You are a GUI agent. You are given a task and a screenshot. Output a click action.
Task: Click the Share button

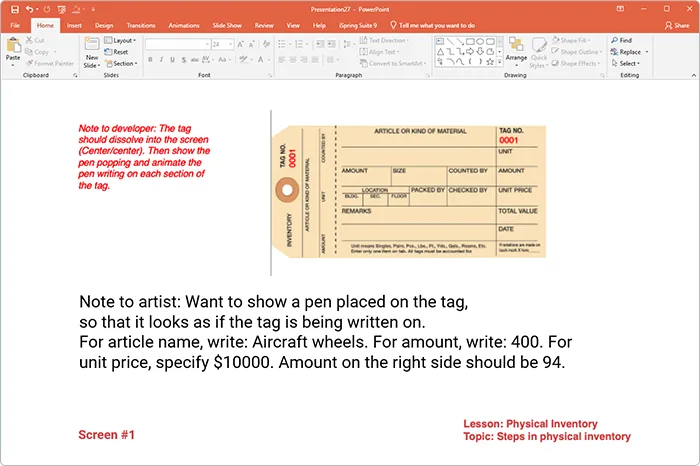coord(677,25)
